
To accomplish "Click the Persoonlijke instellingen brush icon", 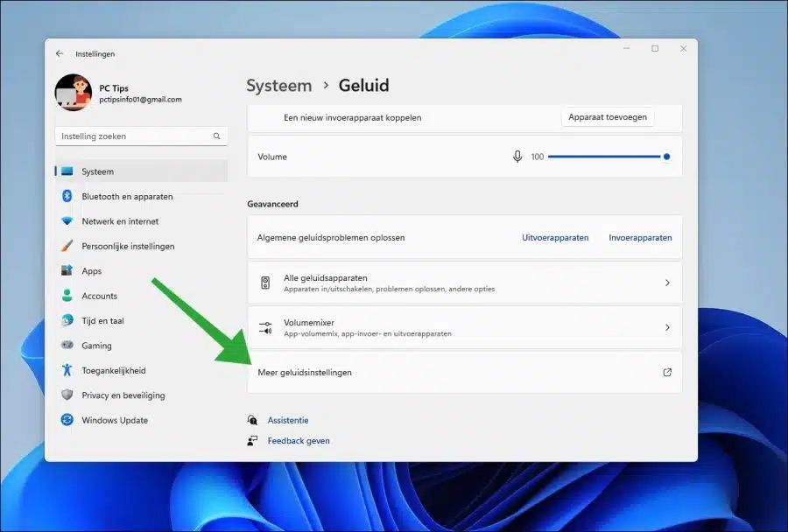I will [67, 246].
